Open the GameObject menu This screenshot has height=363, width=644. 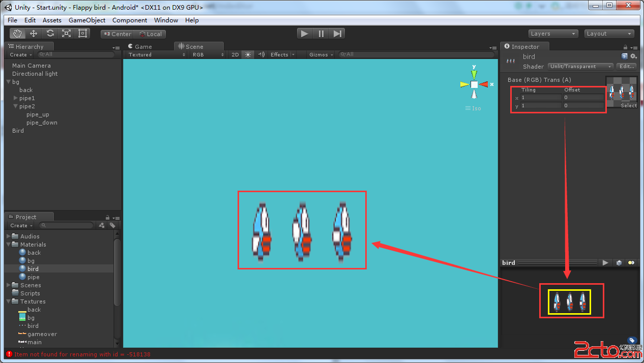[x=87, y=20]
